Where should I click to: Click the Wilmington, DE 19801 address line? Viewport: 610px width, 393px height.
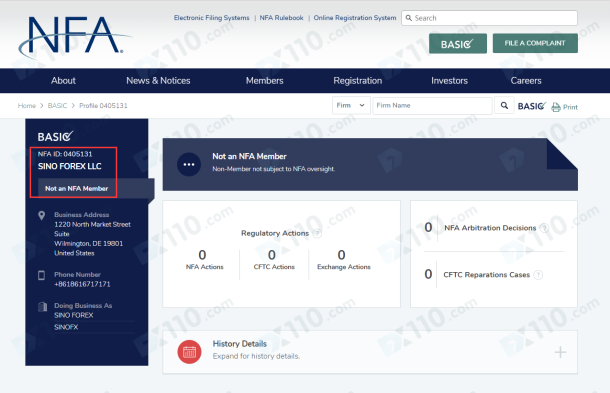tap(88, 244)
